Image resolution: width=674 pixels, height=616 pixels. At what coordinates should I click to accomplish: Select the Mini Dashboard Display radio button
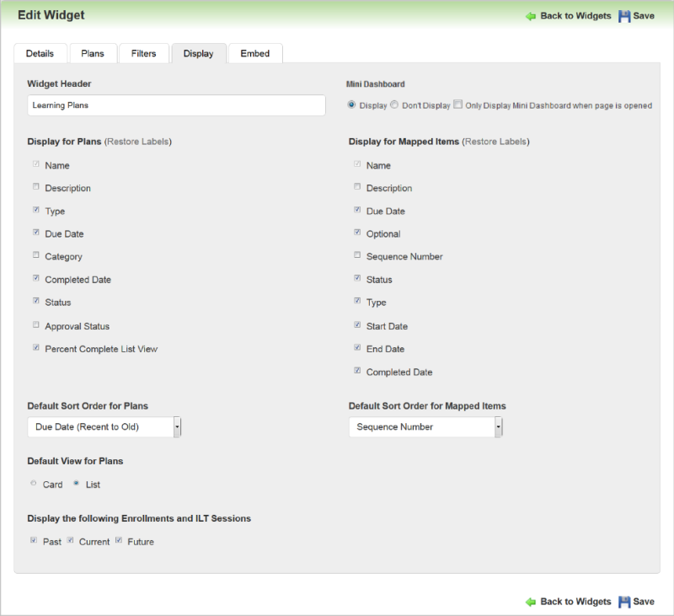click(x=351, y=104)
